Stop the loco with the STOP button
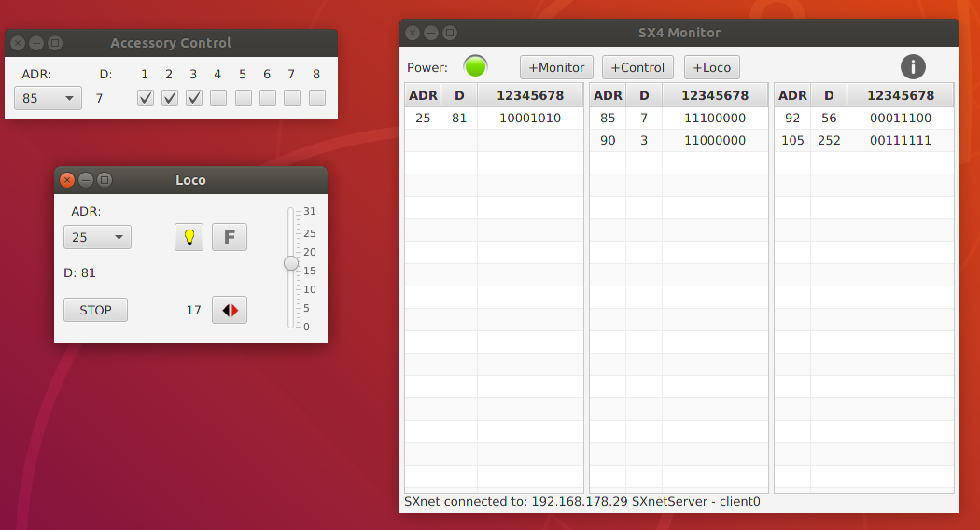The width and height of the screenshot is (980, 530). [95, 310]
